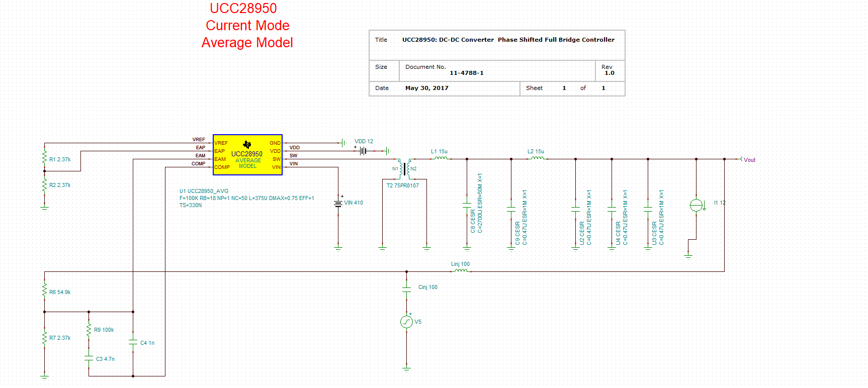Image resolution: width=868 pixels, height=388 pixels.
Task: Click the VDD net label beside chip
Action: pyautogui.click(x=295, y=148)
